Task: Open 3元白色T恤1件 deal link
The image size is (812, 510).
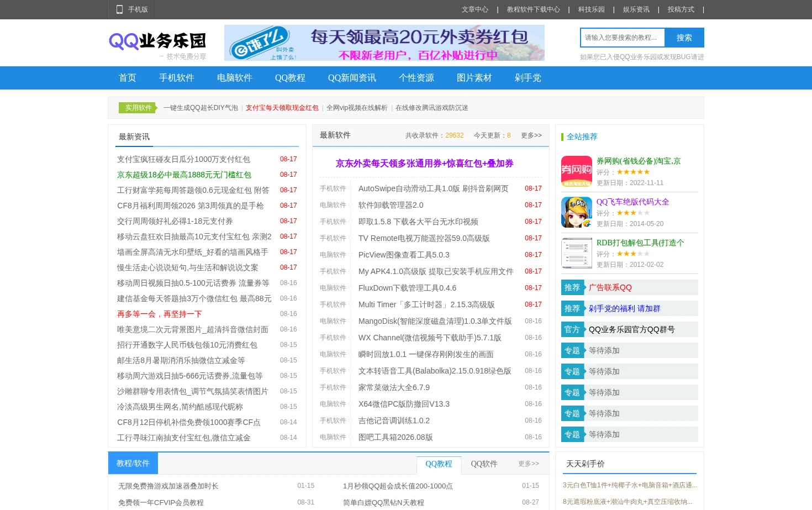Action: 630,485
